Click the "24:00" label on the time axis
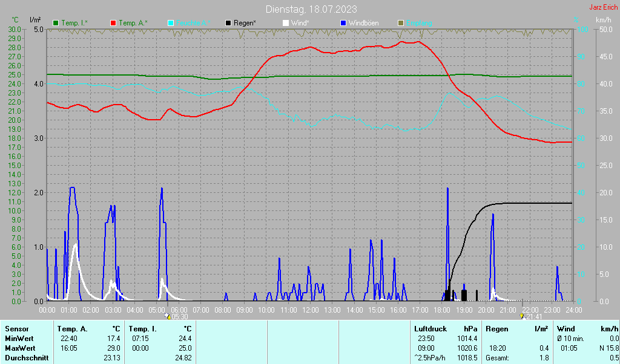Viewport: 620px width, 364px height. (x=574, y=310)
